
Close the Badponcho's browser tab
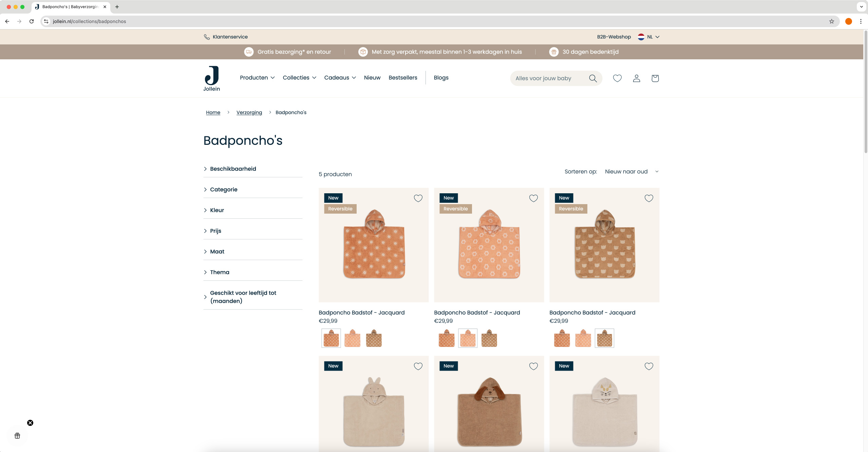(105, 7)
